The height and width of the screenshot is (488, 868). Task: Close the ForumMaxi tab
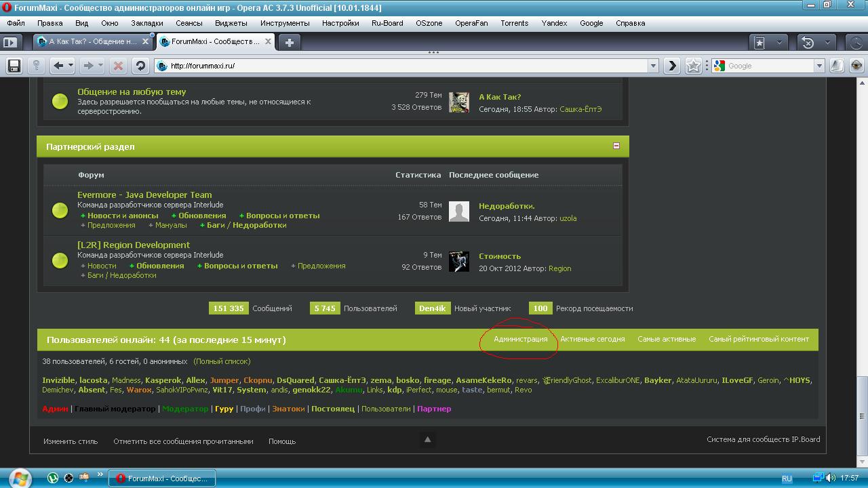[269, 41]
